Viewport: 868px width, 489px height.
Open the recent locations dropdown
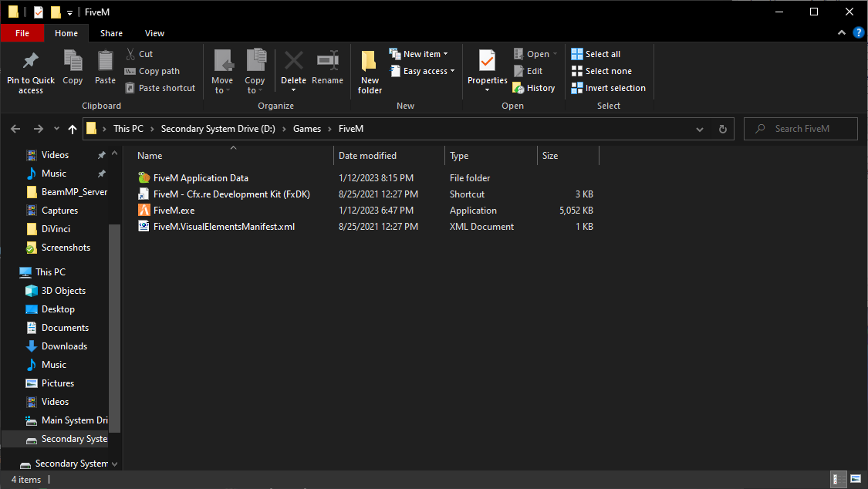point(56,129)
